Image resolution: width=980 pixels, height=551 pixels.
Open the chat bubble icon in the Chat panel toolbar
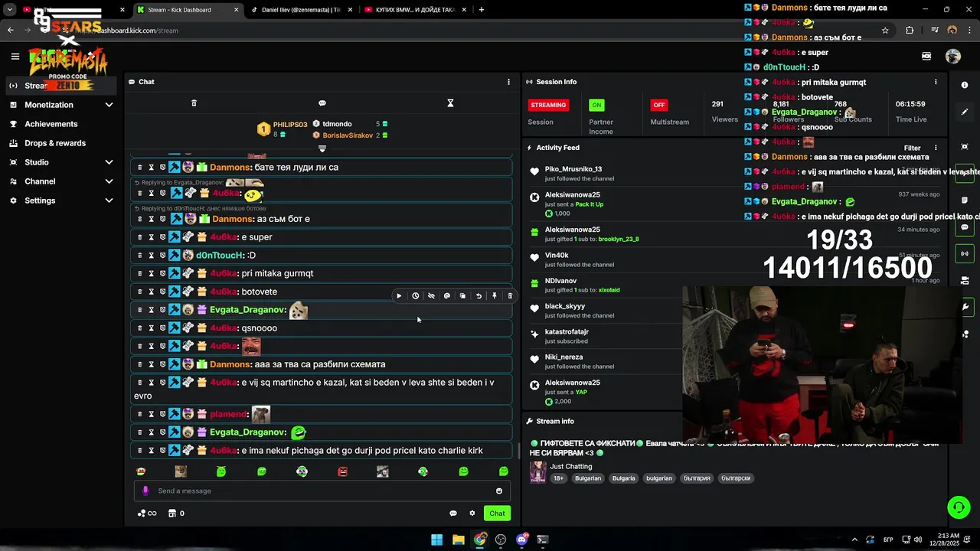322,103
